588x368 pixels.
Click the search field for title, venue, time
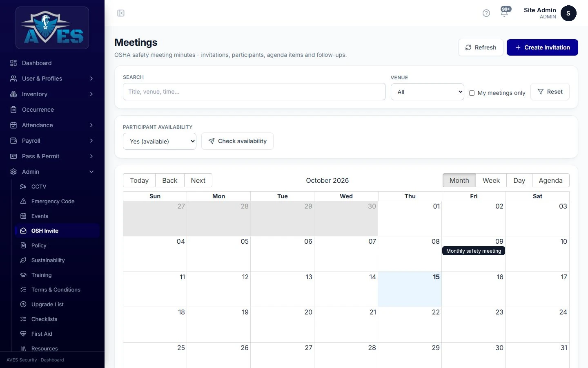(x=254, y=92)
